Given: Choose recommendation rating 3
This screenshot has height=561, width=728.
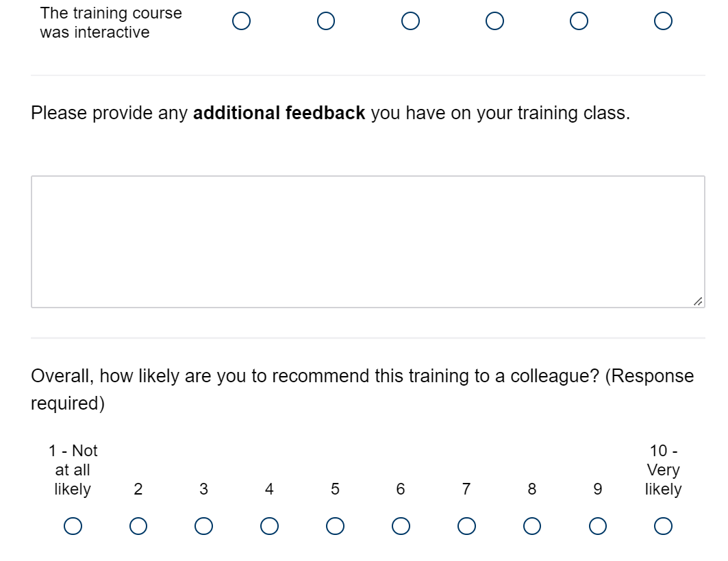Looking at the screenshot, I should 203,526.
